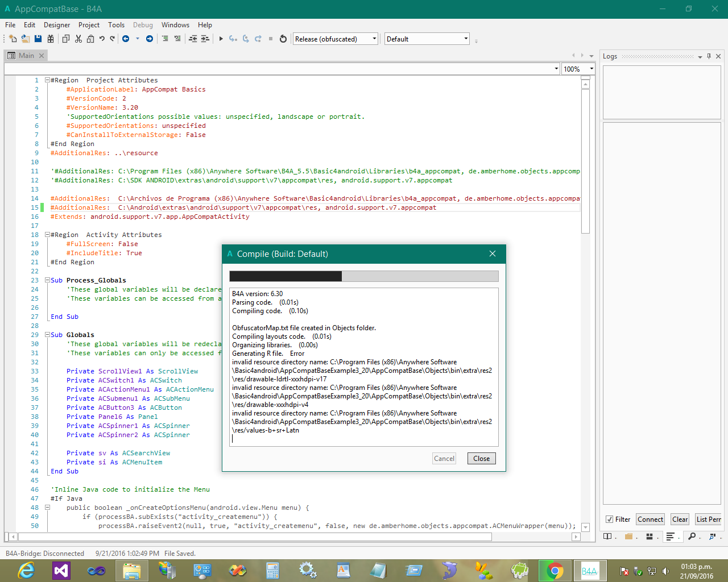Open the Files Manager folder tab
Screen dimensions: 728x582
[628, 537]
